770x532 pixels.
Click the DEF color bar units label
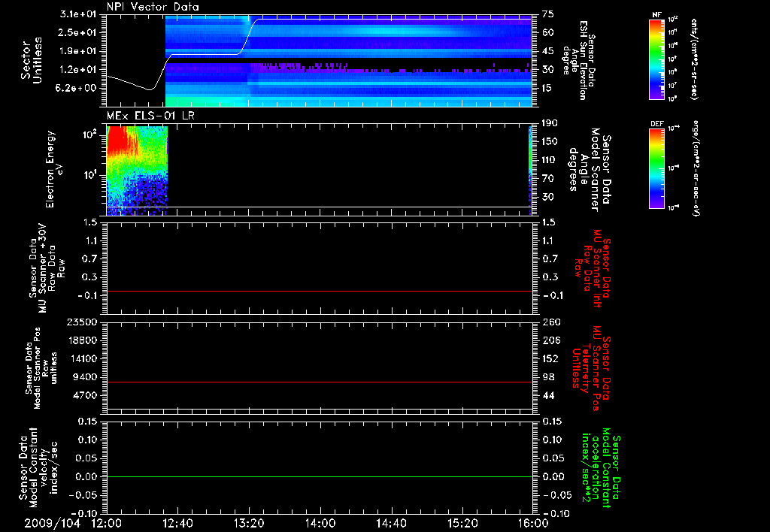(697, 168)
